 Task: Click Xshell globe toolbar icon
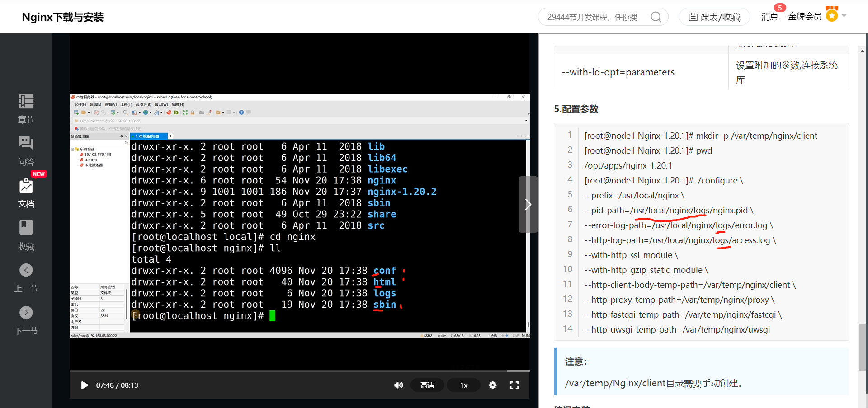click(x=146, y=113)
